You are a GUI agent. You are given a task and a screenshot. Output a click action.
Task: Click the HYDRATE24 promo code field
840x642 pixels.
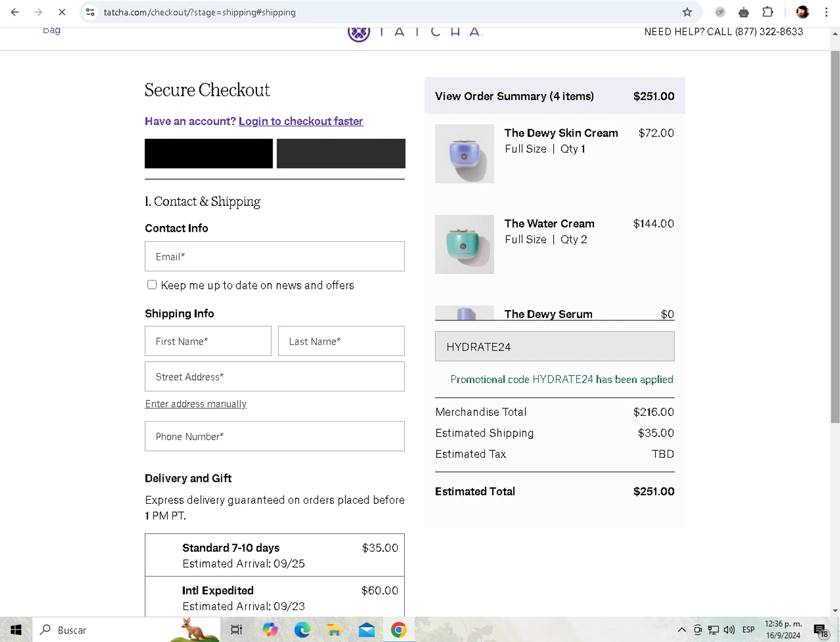point(554,346)
